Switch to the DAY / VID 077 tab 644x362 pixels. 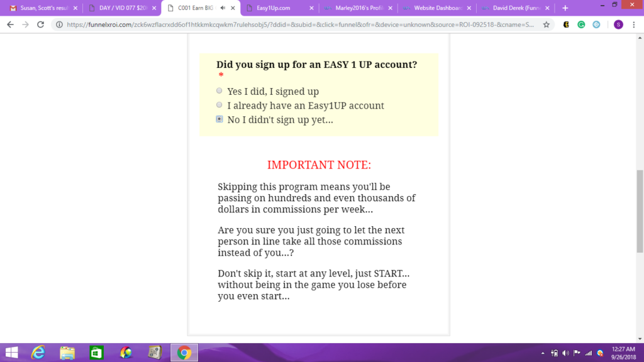(x=122, y=8)
